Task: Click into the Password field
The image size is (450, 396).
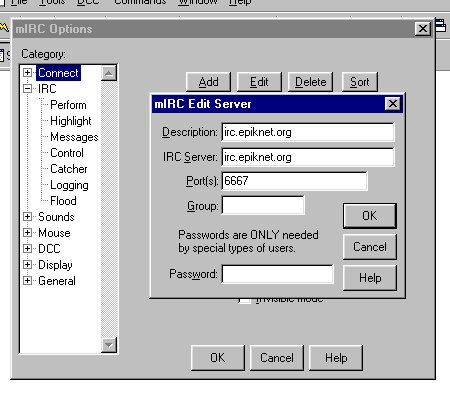Action: (277, 274)
